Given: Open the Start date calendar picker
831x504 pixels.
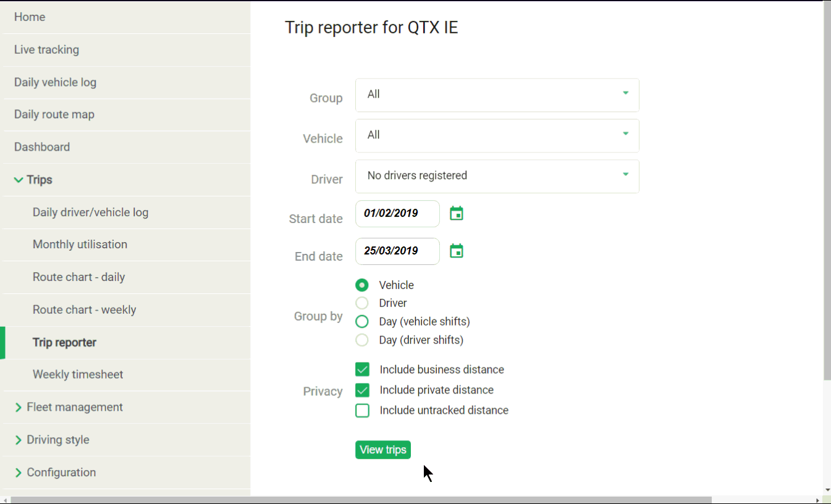Looking at the screenshot, I should click(x=457, y=214).
